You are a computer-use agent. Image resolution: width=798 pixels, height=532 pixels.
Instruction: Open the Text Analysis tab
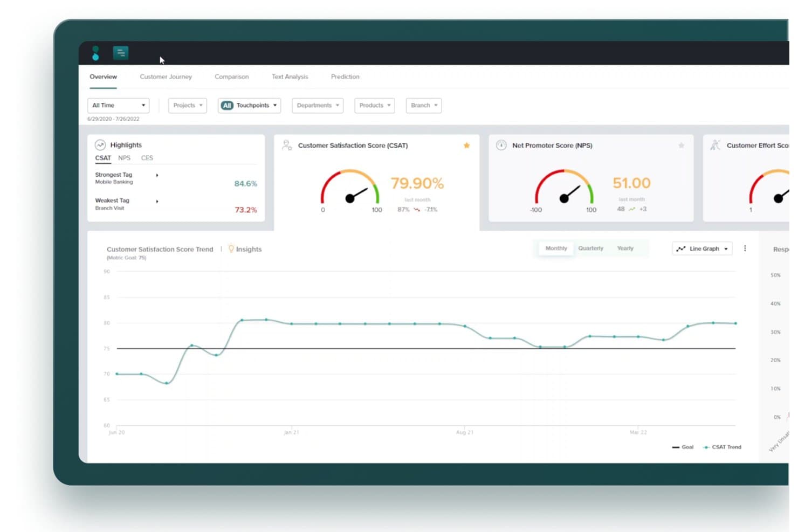coord(290,77)
